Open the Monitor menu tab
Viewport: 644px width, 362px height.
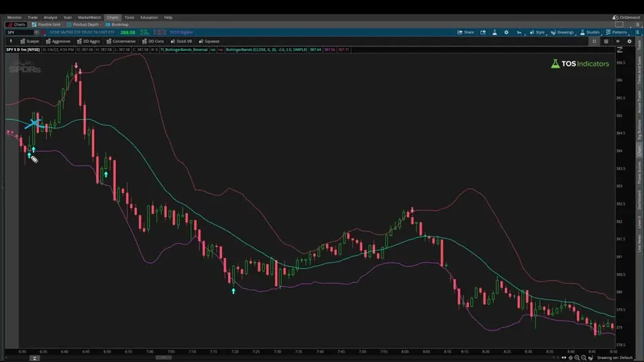click(14, 17)
